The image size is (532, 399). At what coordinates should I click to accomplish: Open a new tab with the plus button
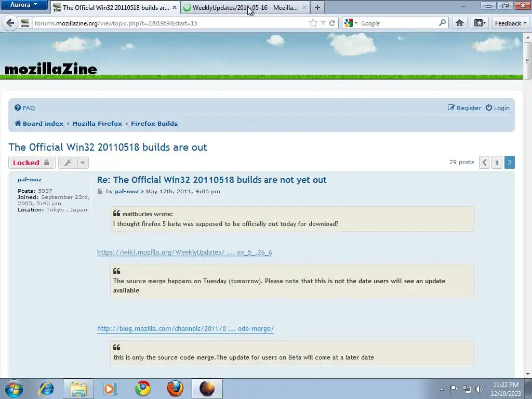pos(317,7)
